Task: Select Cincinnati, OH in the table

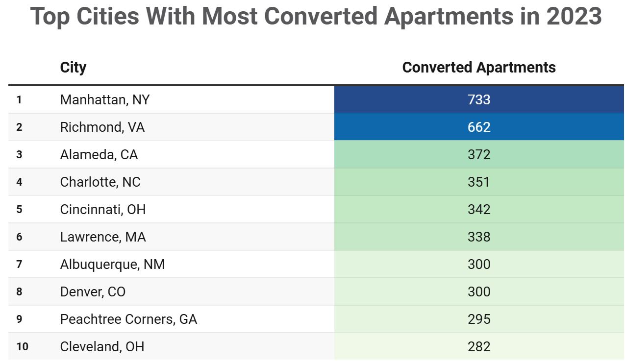Action: click(x=102, y=210)
